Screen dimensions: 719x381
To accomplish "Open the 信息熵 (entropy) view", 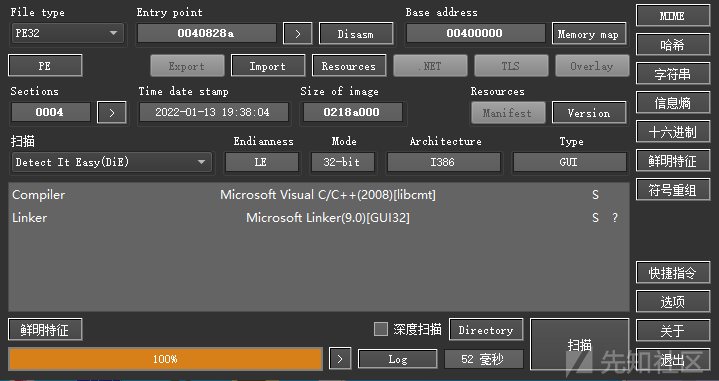I will [673, 103].
